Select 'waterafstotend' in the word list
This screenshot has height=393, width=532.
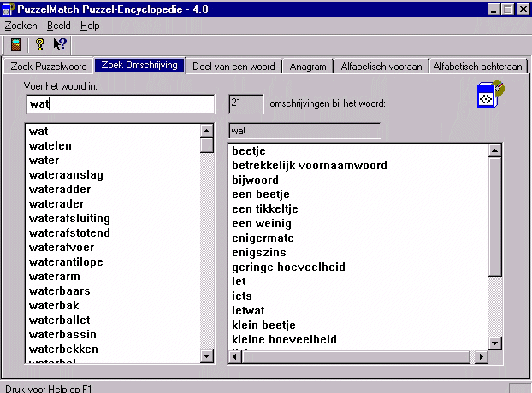click(x=69, y=232)
